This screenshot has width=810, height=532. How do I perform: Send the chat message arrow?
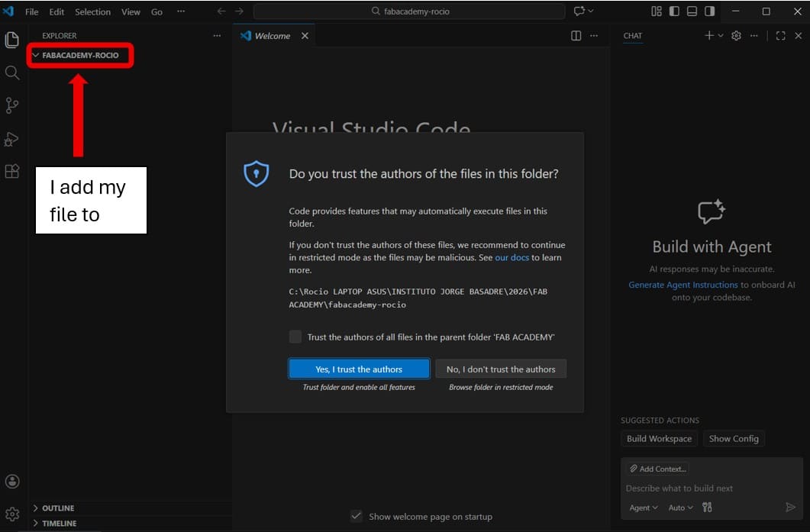[x=790, y=508]
